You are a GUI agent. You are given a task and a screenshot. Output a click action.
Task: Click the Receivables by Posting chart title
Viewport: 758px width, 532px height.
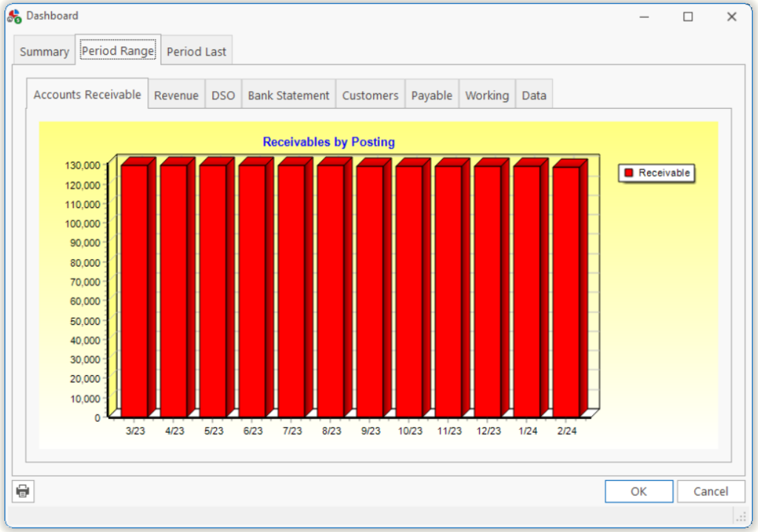[329, 142]
